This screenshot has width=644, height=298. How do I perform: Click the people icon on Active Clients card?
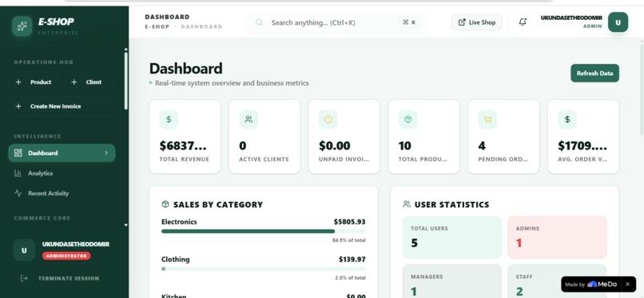[248, 120]
